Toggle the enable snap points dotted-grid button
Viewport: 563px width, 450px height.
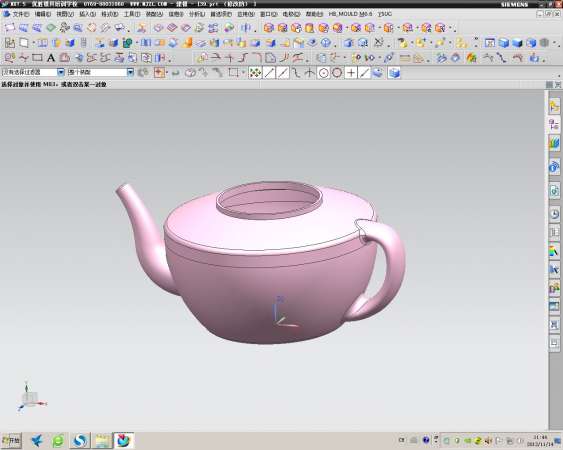[255, 73]
